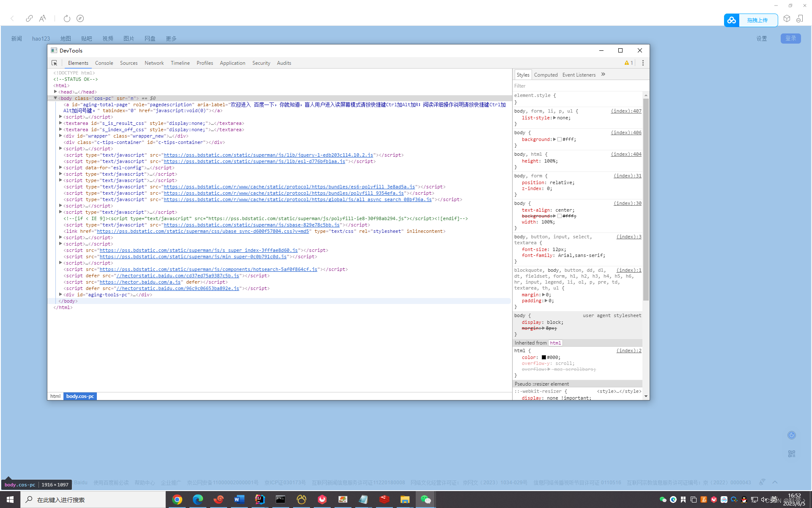Expand the s_is_result_css textarea node
The image size is (812, 508).
(x=60, y=123)
